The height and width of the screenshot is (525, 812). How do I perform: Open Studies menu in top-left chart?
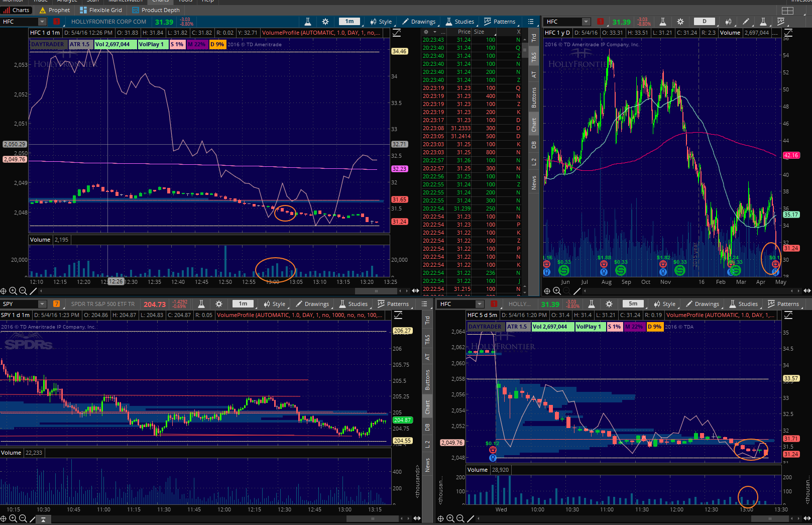click(459, 22)
